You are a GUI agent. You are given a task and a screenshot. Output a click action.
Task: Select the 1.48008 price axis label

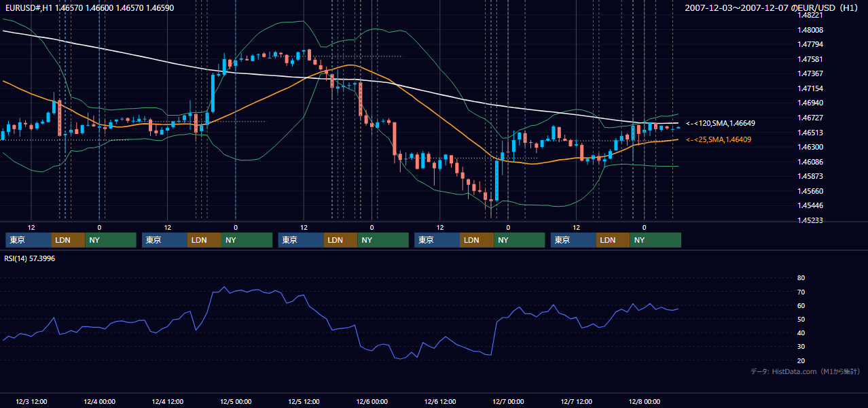pos(810,30)
